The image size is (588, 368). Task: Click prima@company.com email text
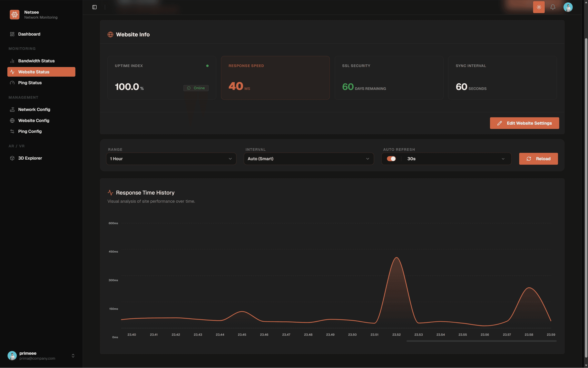[37, 358]
